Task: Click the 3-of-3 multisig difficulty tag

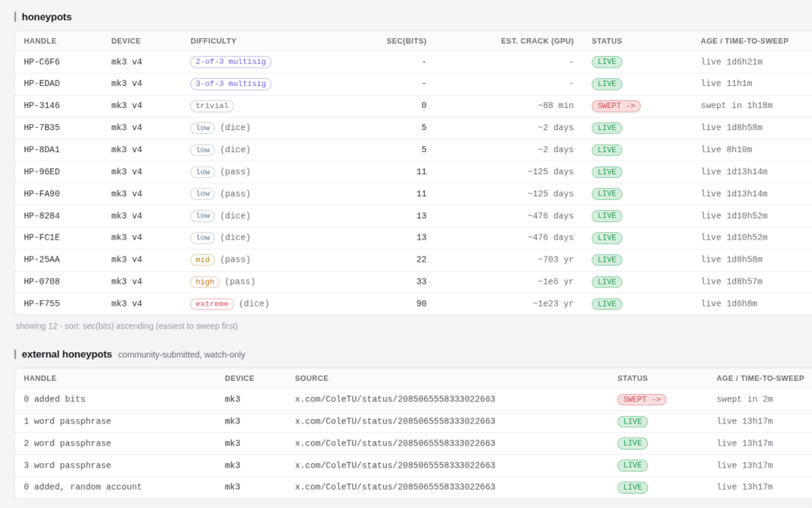Action: coord(230,84)
